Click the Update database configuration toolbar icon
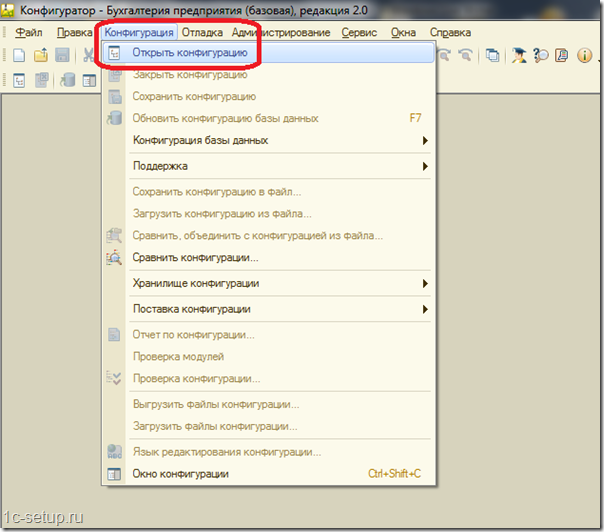This screenshot has width=604, height=532. (68, 80)
